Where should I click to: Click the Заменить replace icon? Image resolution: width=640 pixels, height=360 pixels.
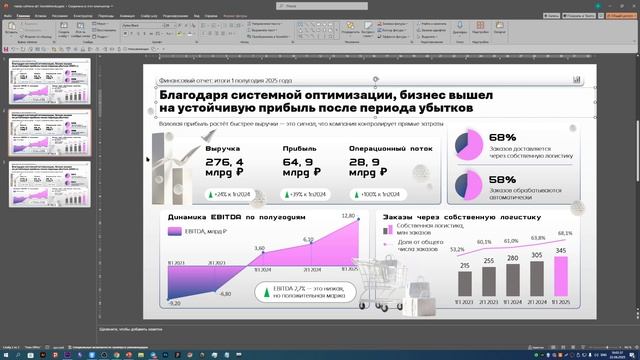(x=418, y=30)
